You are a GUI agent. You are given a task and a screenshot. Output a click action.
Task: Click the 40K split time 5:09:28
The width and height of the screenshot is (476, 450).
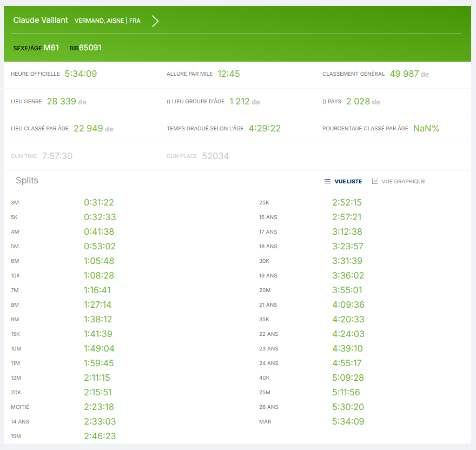(x=348, y=378)
